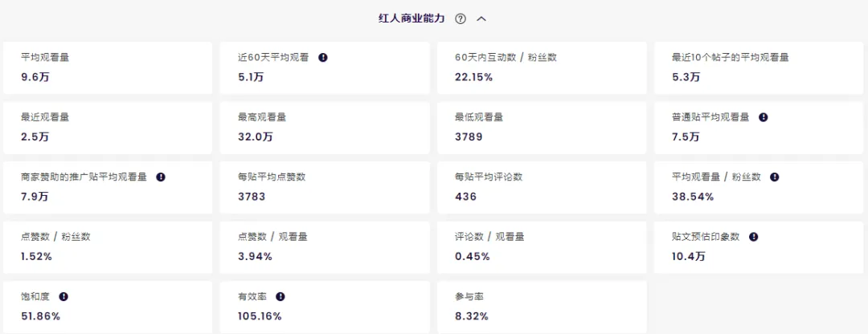Image resolution: width=868 pixels, height=334 pixels.
Task: Click the 红人商业能力 section title
Action: (x=411, y=18)
